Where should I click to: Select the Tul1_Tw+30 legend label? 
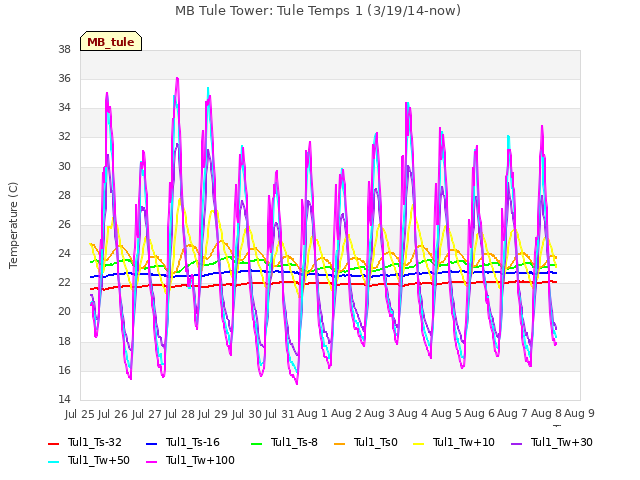(562, 442)
